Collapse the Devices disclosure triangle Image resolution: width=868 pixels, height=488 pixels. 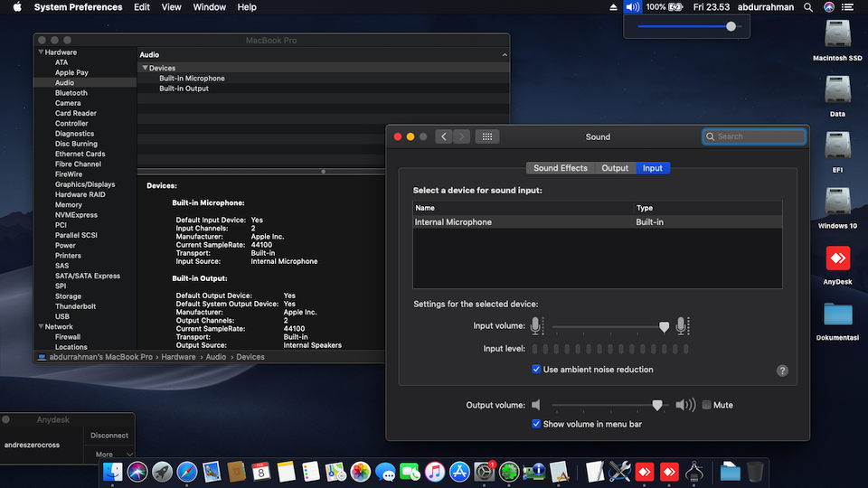(145, 69)
